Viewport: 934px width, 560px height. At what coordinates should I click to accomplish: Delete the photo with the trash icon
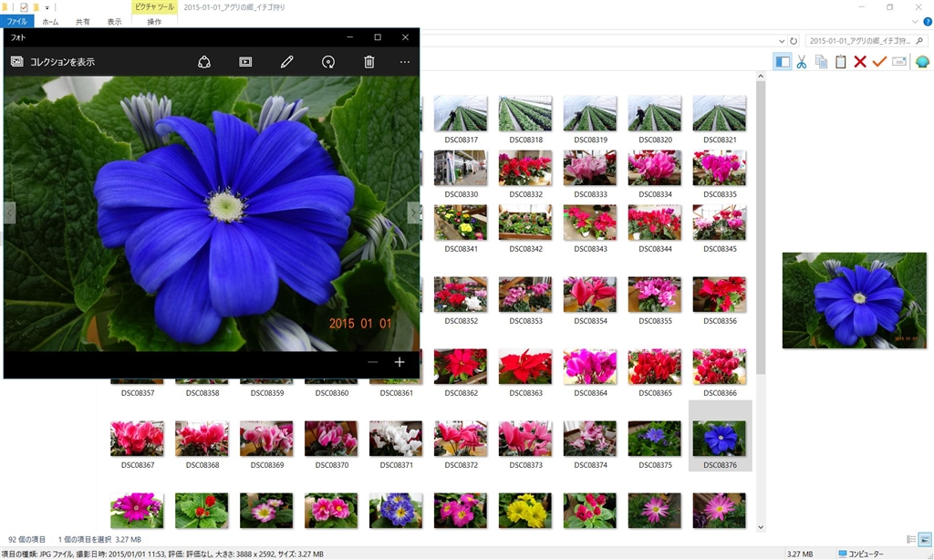coord(369,62)
